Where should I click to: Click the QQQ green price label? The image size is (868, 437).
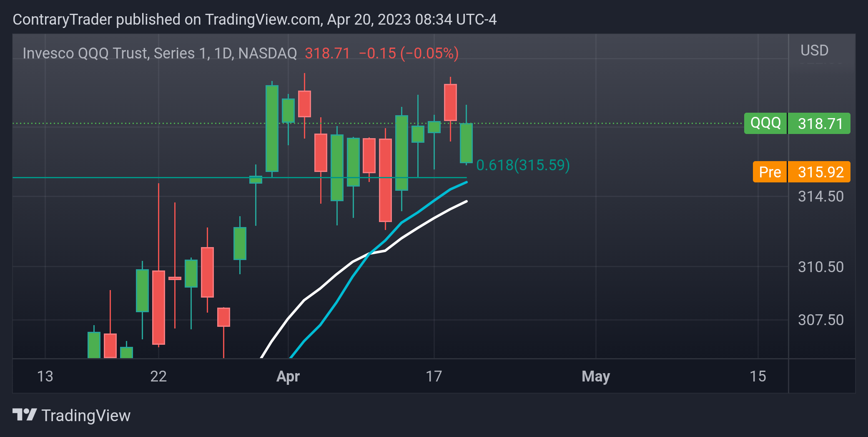[x=765, y=123]
